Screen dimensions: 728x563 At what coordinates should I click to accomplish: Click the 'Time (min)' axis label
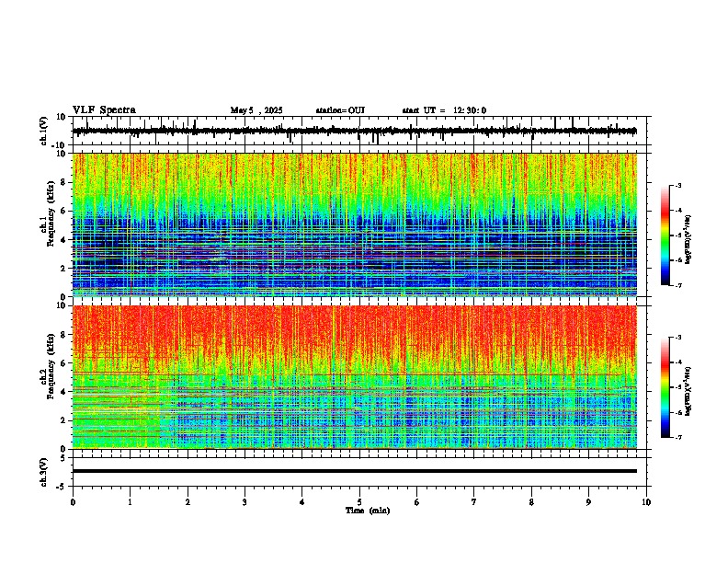click(368, 511)
